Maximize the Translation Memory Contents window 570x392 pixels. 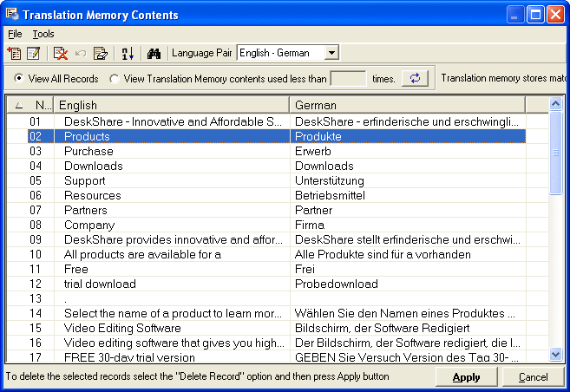pos(535,15)
